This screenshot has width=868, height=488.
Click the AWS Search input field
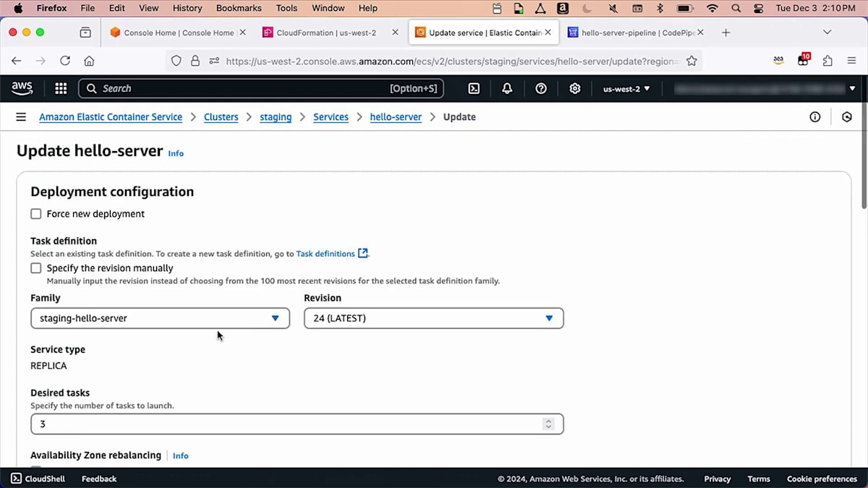point(260,88)
